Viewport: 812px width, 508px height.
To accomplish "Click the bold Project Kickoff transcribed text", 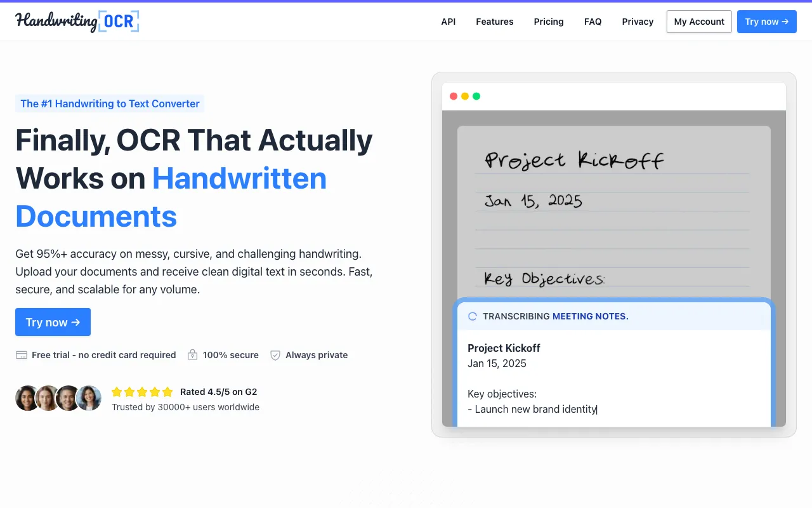I will (x=504, y=348).
